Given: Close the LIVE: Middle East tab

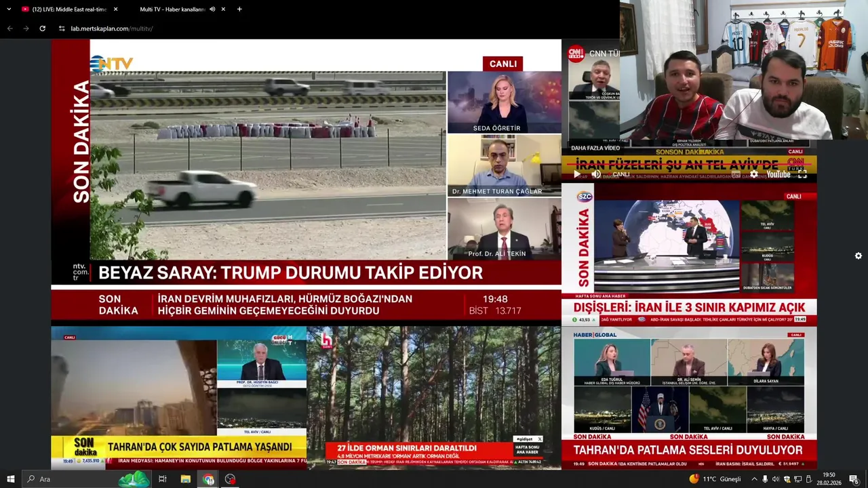Looking at the screenshot, I should 115,9.
